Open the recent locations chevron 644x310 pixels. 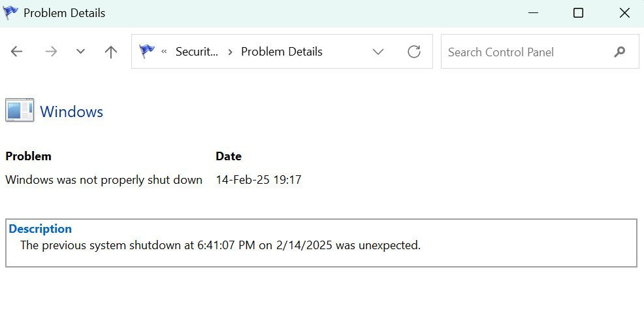pos(80,52)
